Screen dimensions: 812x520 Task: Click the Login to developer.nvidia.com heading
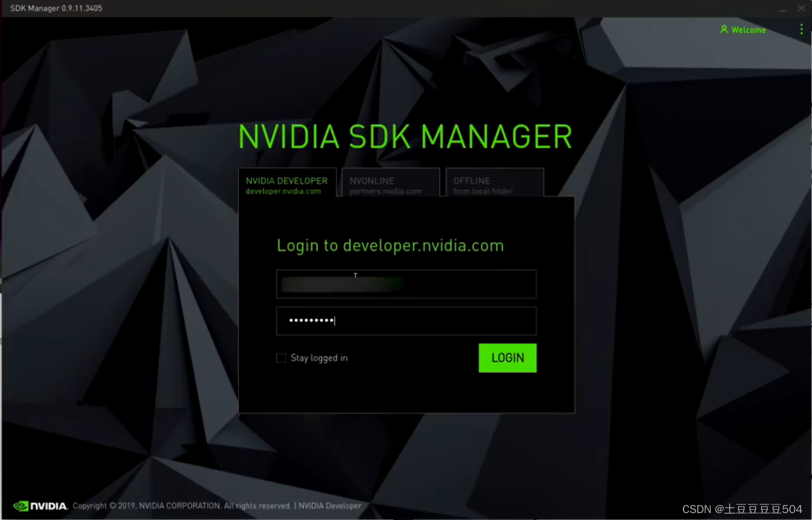coord(390,246)
